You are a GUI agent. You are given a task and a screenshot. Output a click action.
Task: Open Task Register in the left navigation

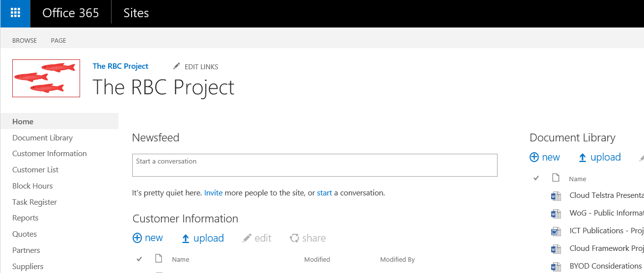34,202
